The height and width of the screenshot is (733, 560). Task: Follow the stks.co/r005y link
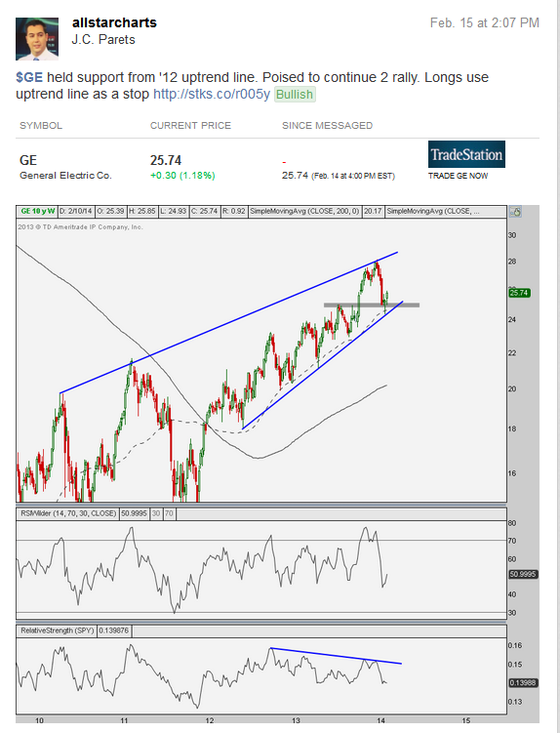pyautogui.click(x=212, y=94)
